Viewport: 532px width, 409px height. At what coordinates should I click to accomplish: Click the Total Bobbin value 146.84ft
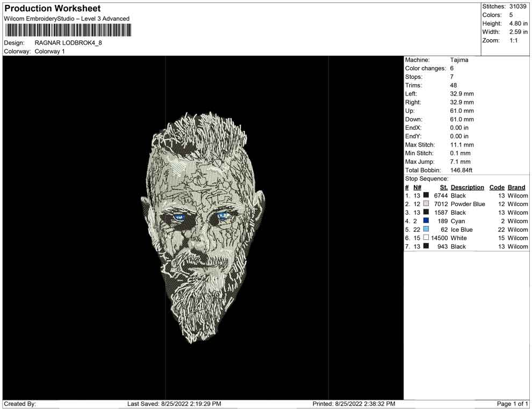click(x=461, y=170)
